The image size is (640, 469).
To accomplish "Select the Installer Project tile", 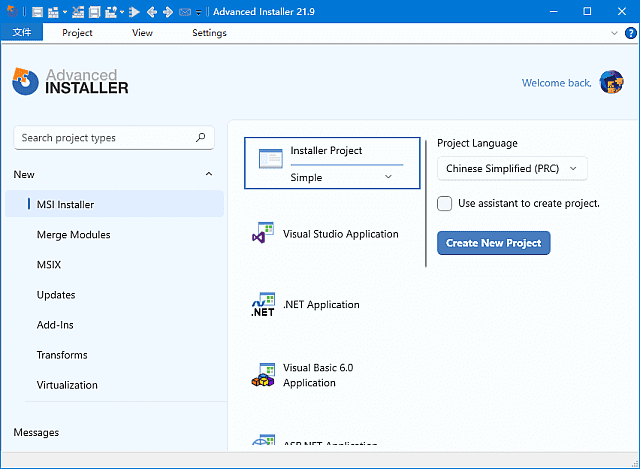I will click(332, 163).
